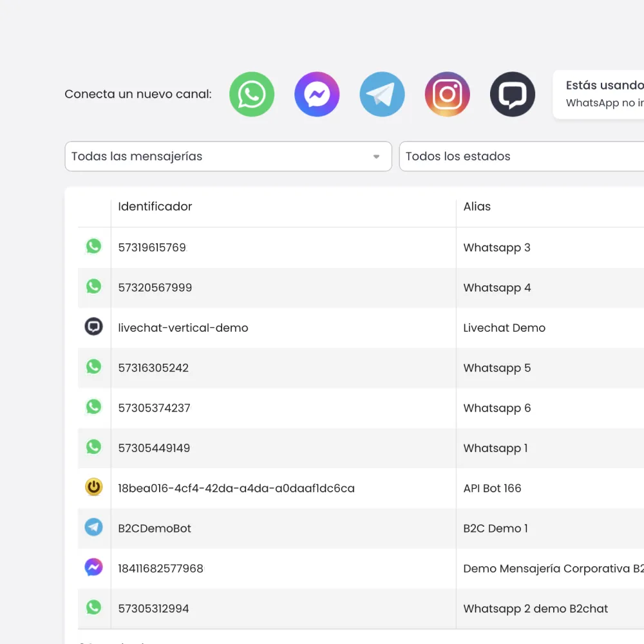The image size is (644, 644).
Task: Click the Estás usando notification panel
Action: point(602,94)
